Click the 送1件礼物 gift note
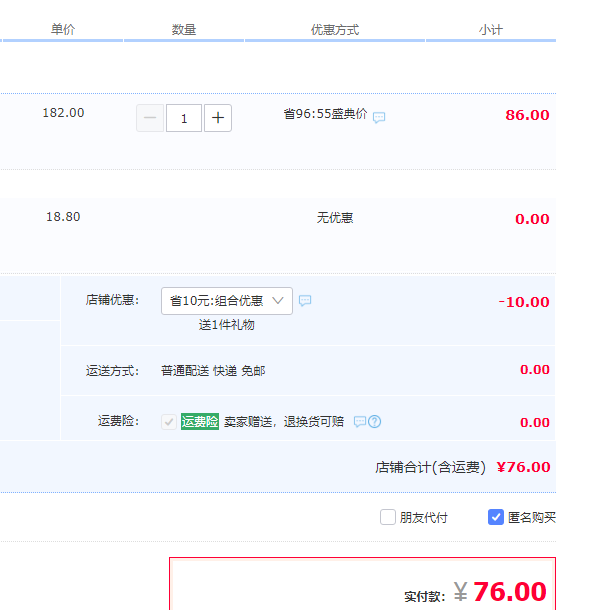The height and width of the screenshot is (610, 611). click(x=226, y=325)
